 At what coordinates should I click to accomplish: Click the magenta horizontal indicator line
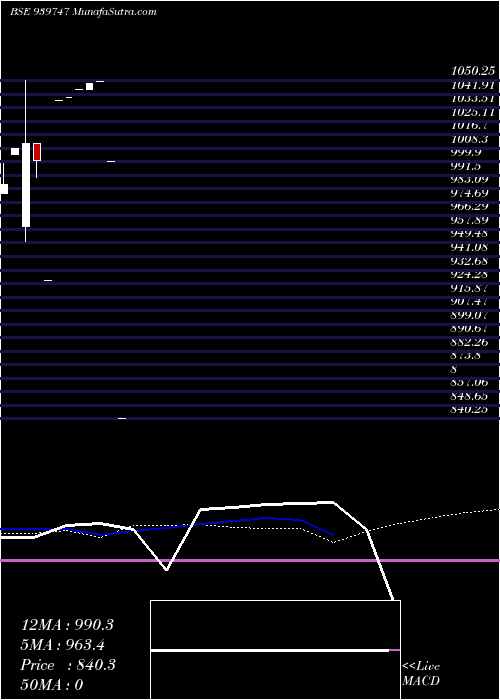coord(250,560)
